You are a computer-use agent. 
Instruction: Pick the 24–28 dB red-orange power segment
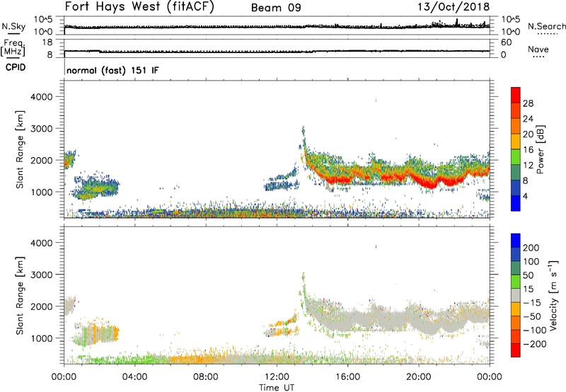[516, 110]
